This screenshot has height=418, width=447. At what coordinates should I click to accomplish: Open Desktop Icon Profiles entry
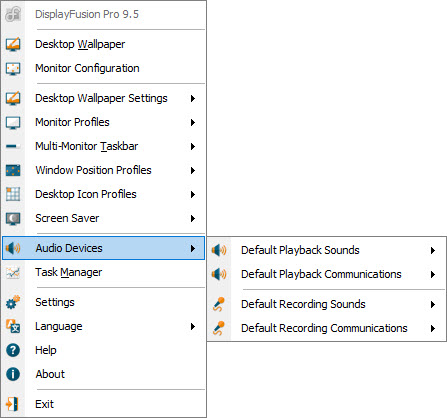tap(104, 194)
